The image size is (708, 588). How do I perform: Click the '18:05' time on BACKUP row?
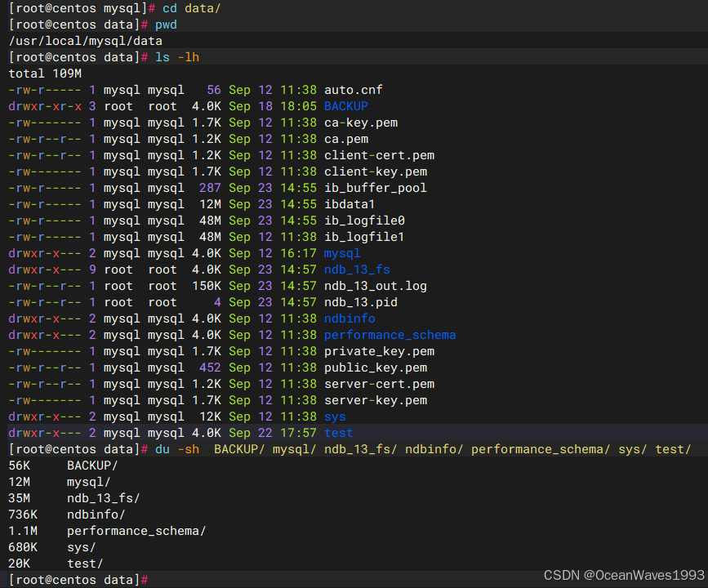(x=298, y=106)
